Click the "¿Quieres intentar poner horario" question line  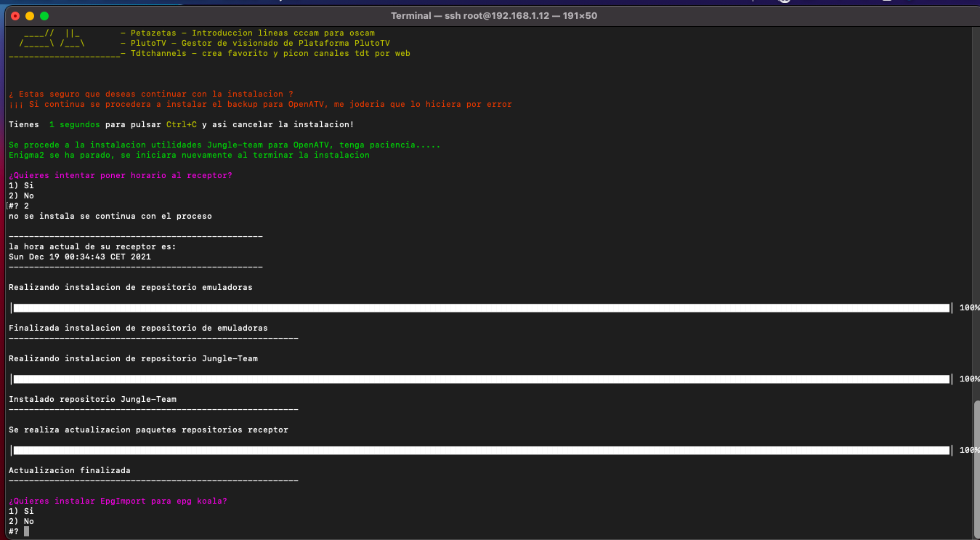[x=120, y=176]
